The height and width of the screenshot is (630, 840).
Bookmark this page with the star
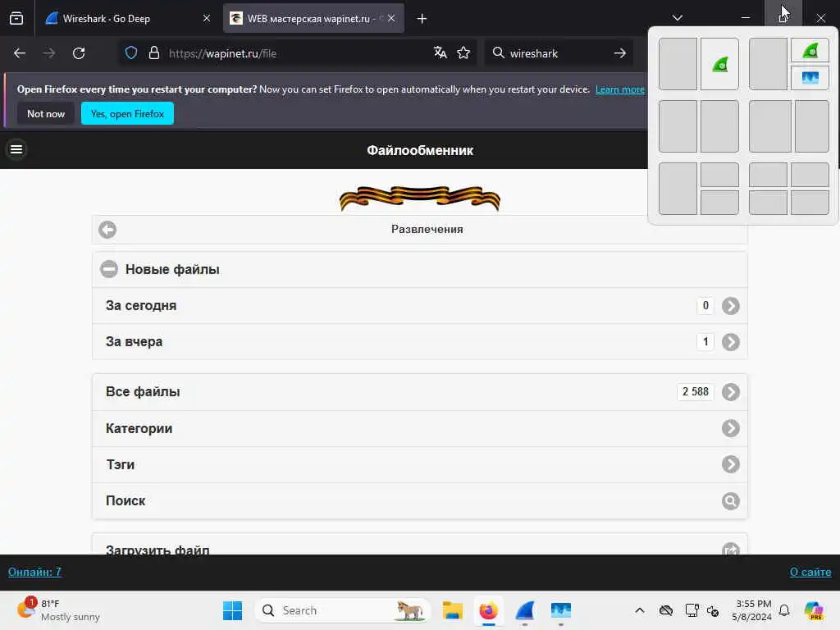tap(463, 52)
